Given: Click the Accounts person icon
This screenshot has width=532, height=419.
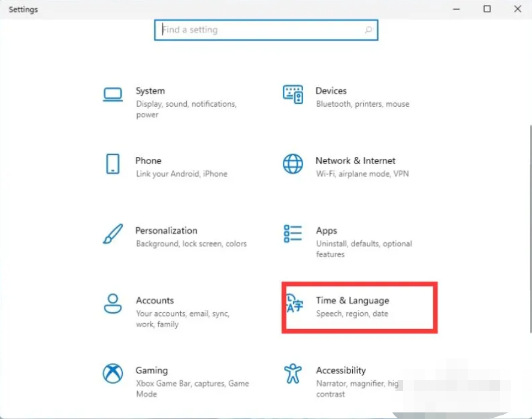Looking at the screenshot, I should coord(113,303).
